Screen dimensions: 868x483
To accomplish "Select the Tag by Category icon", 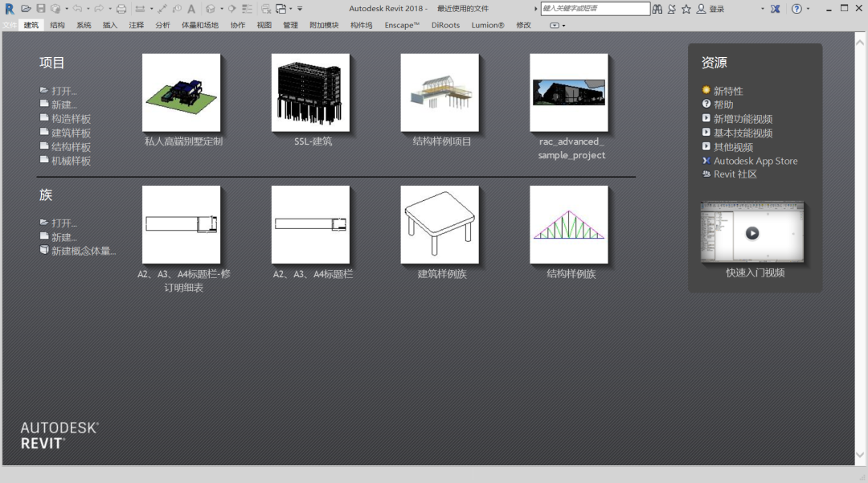I will coord(177,9).
